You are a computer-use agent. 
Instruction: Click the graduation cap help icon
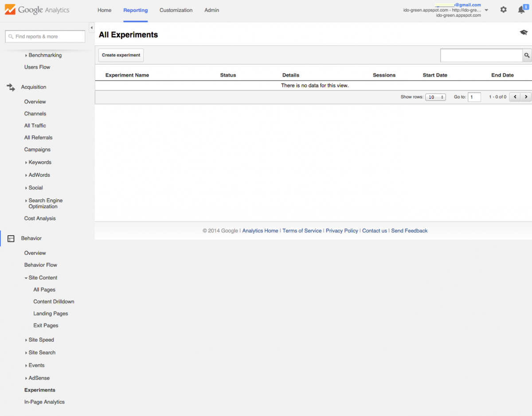(x=524, y=32)
